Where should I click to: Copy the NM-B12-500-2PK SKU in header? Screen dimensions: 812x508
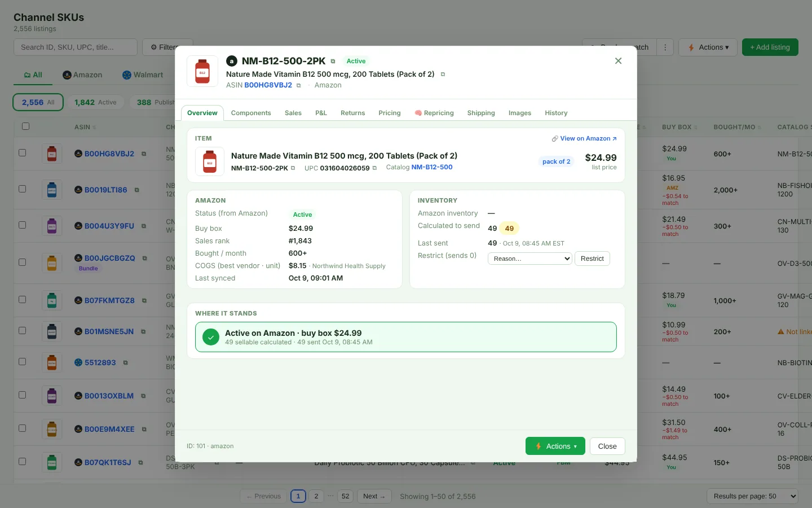(x=333, y=62)
